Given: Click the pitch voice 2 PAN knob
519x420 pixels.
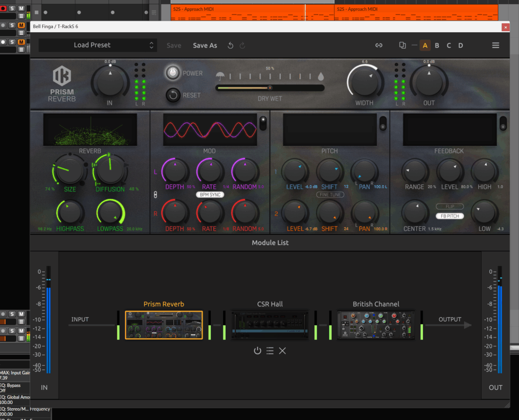Looking at the screenshot, I should coord(364,213).
